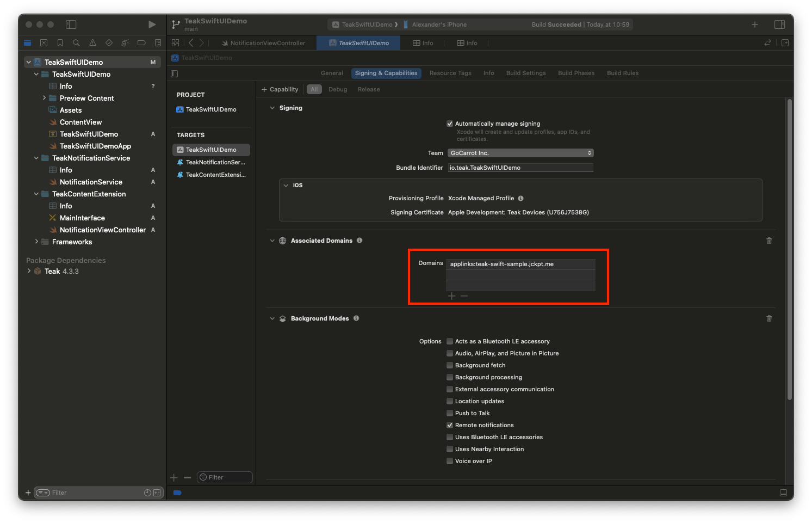This screenshot has height=523, width=812.
Task: Expand the Preview Content folder
Action: pos(44,98)
